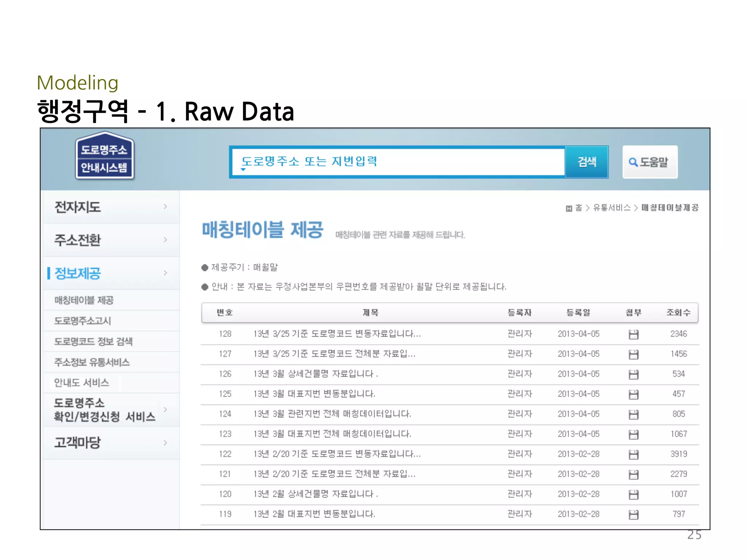This screenshot has height=560, width=747.
Task: Open the 안내도 서비스 submenu item
Action: 82,383
